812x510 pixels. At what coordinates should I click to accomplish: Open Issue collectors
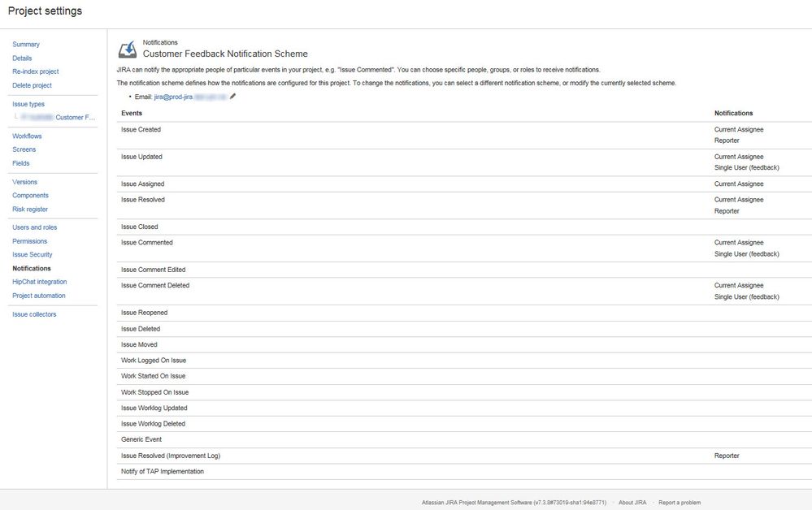[34, 314]
